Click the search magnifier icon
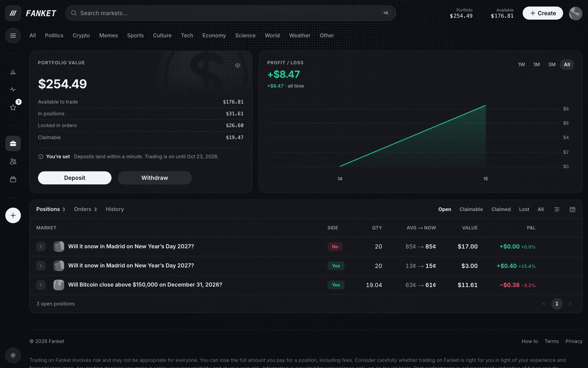 click(x=74, y=13)
